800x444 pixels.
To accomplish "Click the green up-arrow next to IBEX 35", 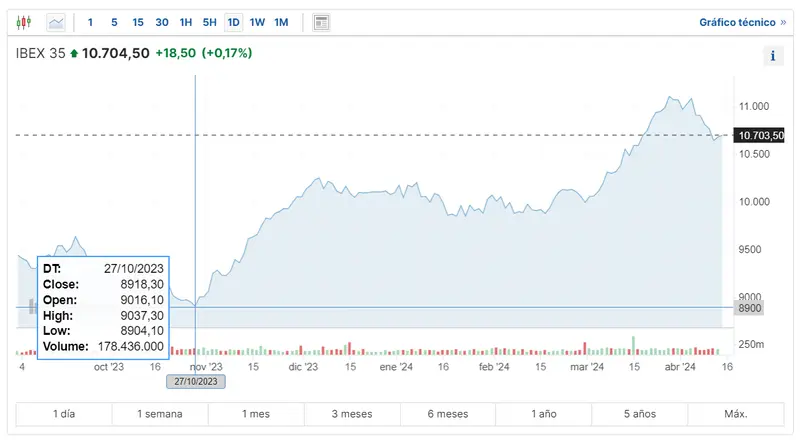I will click(x=73, y=53).
